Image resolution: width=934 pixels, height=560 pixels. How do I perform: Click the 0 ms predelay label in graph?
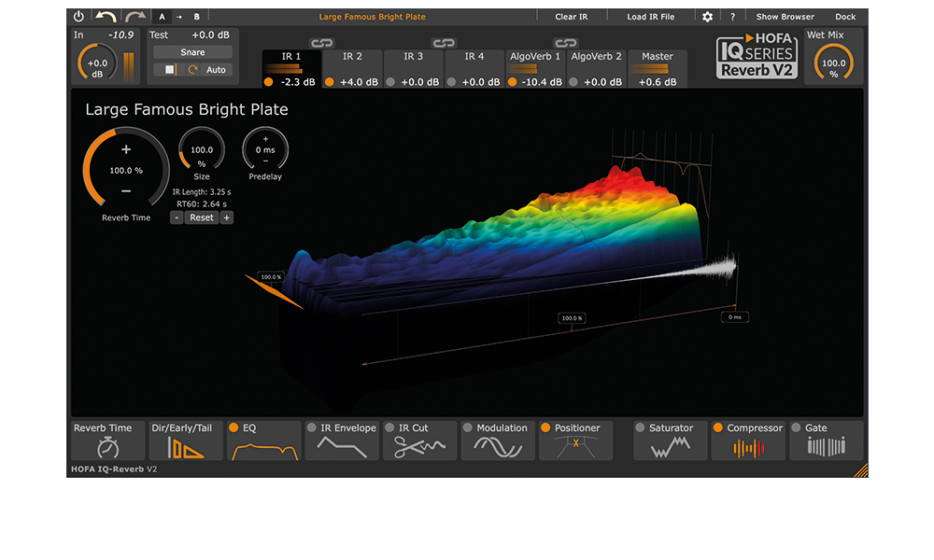pos(734,317)
